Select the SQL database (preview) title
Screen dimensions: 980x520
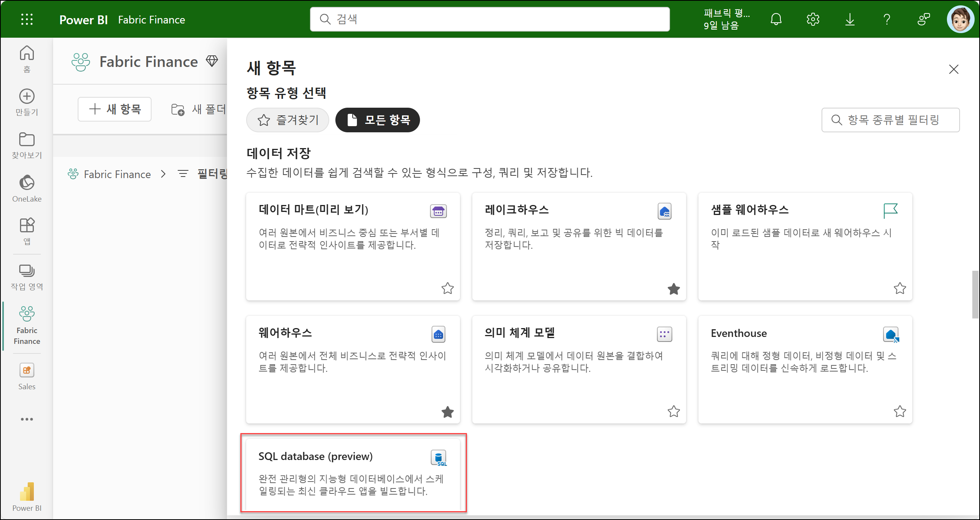315,456
